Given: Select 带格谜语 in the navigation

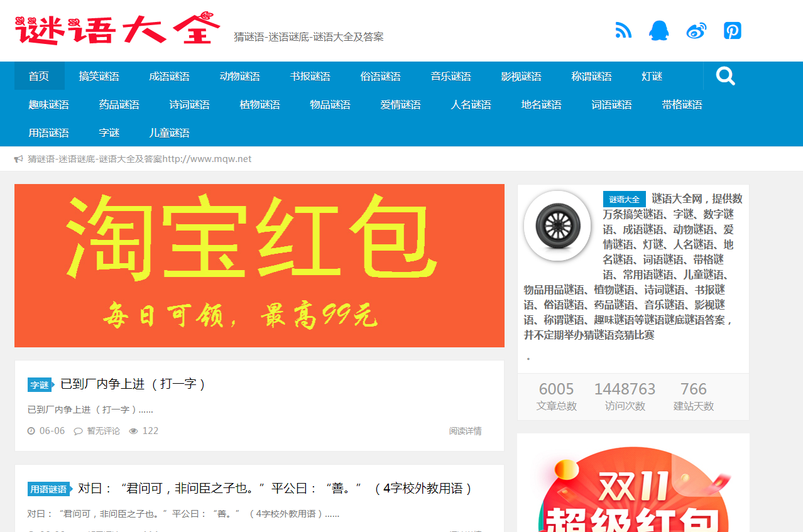Looking at the screenshot, I should coord(682,104).
